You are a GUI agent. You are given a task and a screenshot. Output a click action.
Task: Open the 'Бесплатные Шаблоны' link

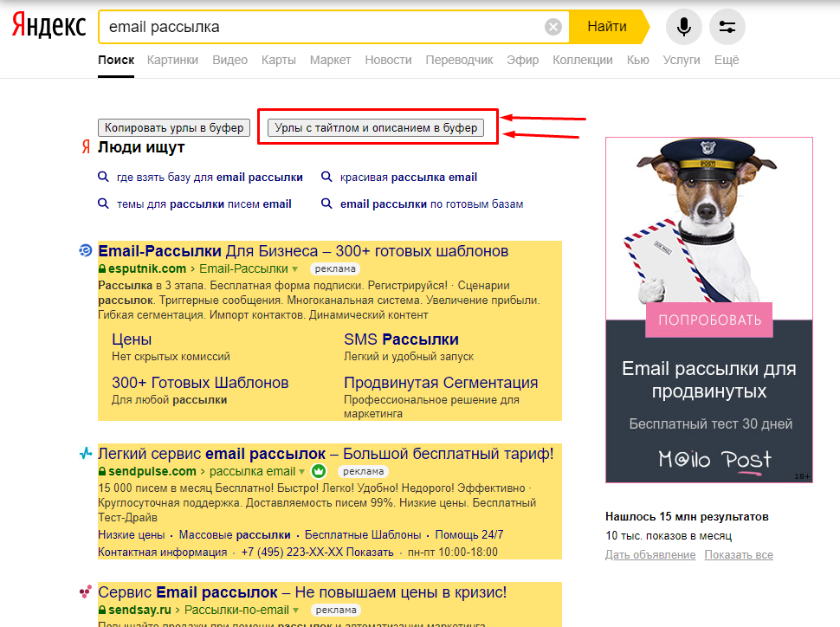(363, 535)
